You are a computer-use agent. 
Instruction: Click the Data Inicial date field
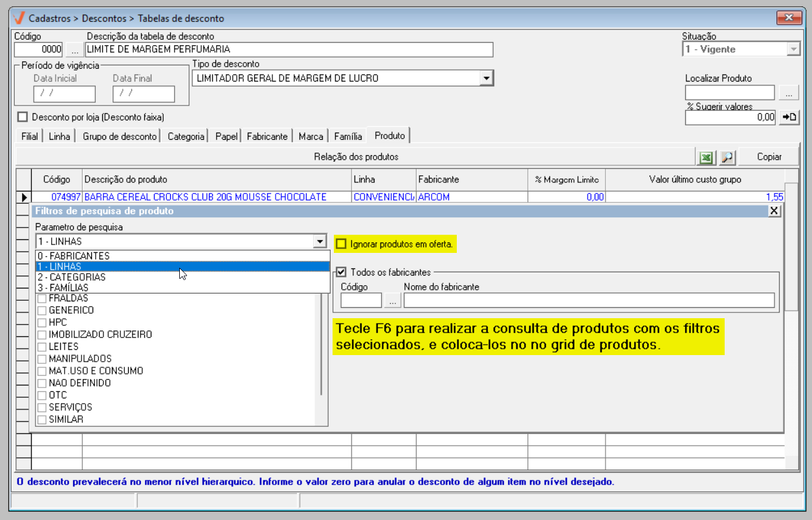coord(64,94)
